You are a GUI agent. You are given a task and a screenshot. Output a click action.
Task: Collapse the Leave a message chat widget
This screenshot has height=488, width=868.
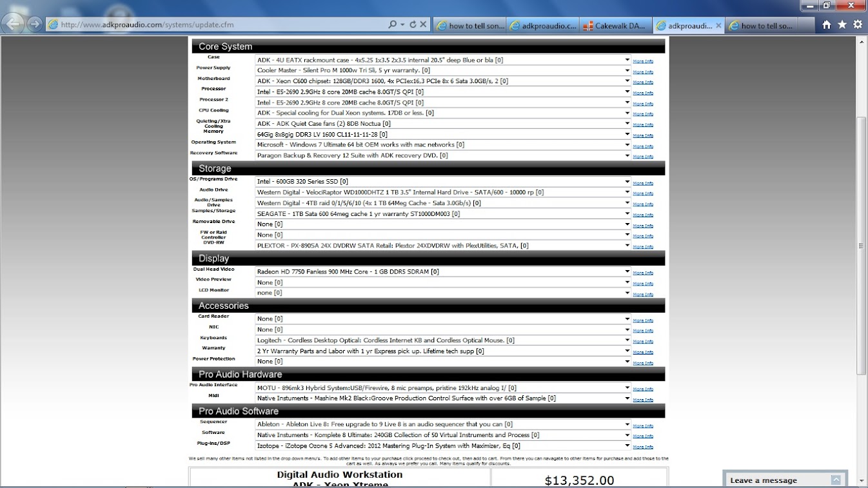click(x=836, y=480)
